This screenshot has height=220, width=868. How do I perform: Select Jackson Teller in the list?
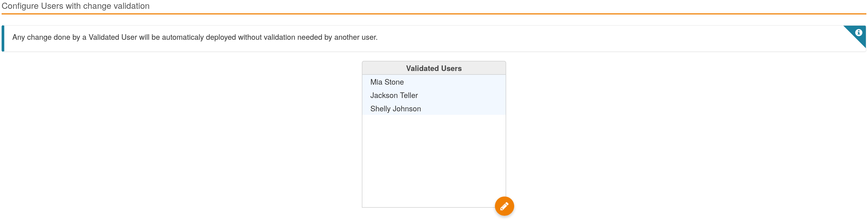[x=394, y=96]
